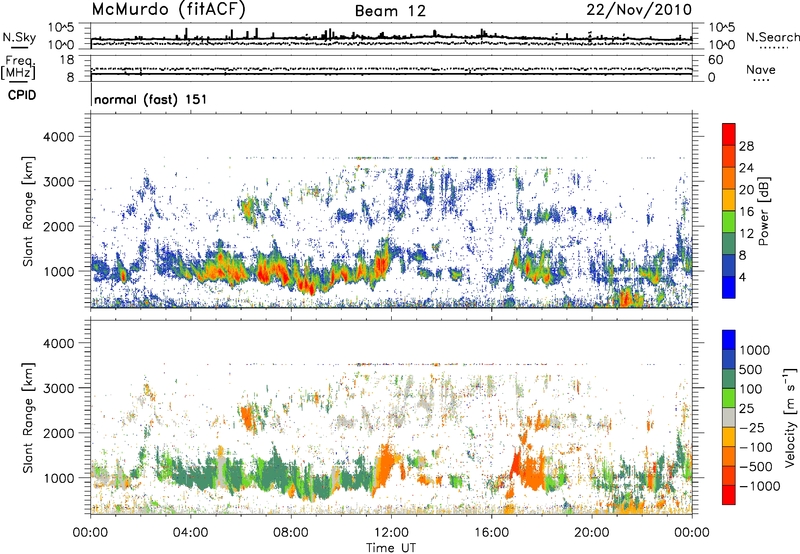Click 2000 tick in the power panel
Screen dimensions: 800x554
pyautogui.click(x=58, y=226)
